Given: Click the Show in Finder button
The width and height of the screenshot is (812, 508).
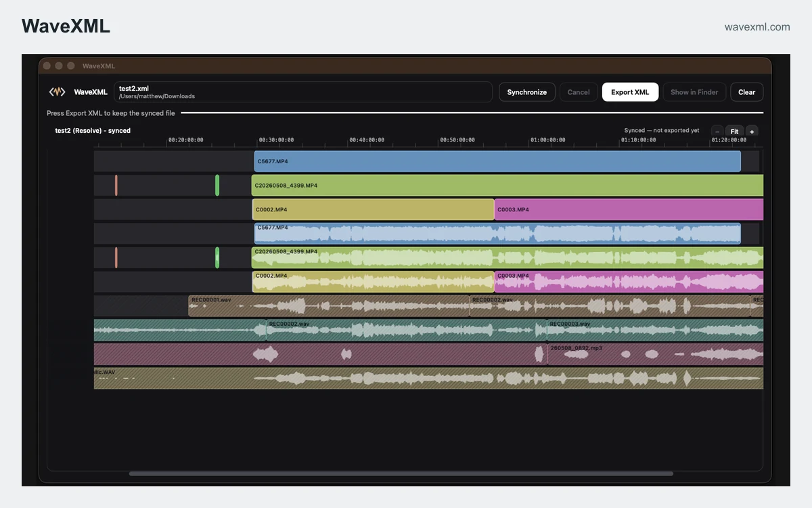Looking at the screenshot, I should click(x=694, y=92).
